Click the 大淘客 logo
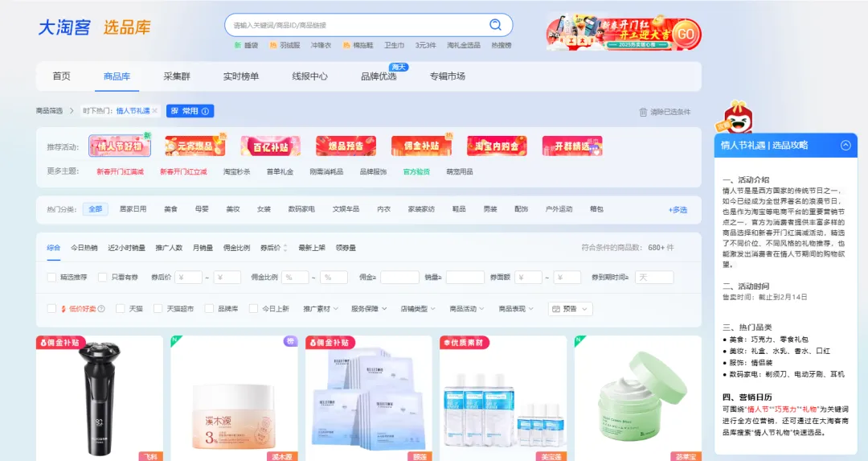868x461 pixels. pos(64,27)
